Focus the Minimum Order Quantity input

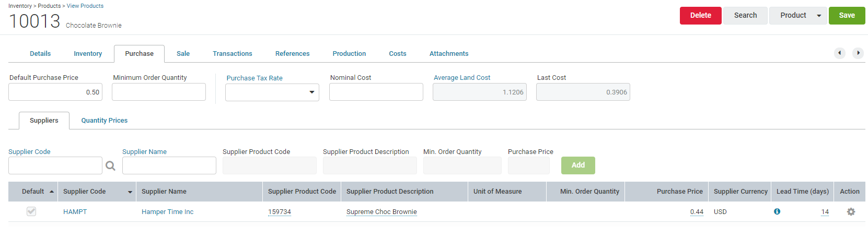159,92
